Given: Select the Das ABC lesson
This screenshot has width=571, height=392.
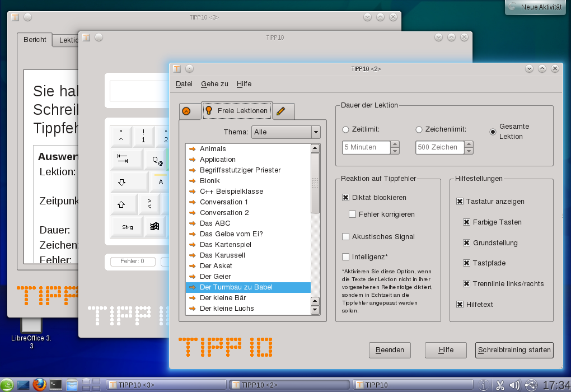Looking at the screenshot, I should pos(248,223).
